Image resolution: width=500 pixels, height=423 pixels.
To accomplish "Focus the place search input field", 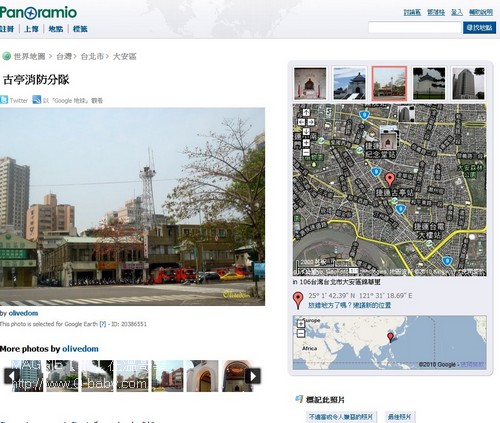I will (x=415, y=28).
